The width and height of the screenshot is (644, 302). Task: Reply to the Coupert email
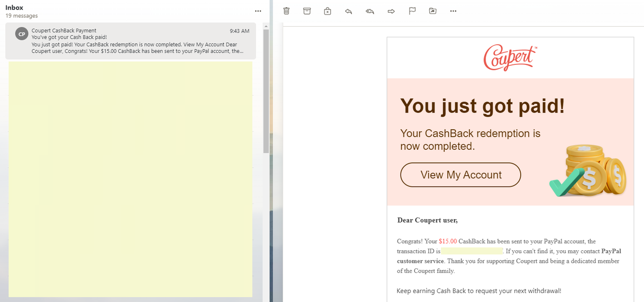pyautogui.click(x=348, y=11)
